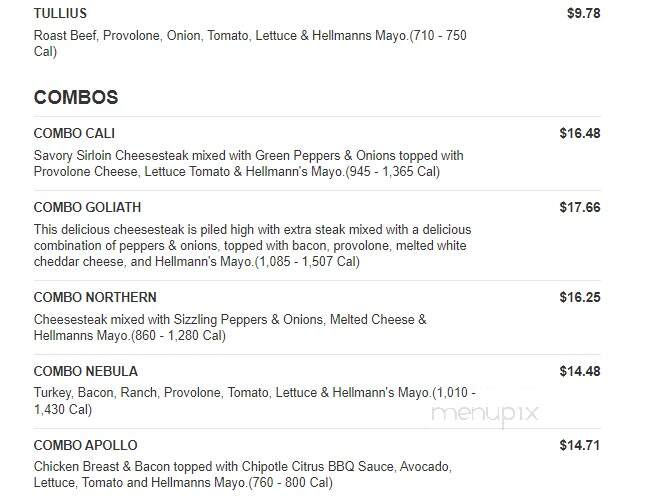
Task: Click the Combo Apollo chicken breast description
Action: [x=243, y=474]
